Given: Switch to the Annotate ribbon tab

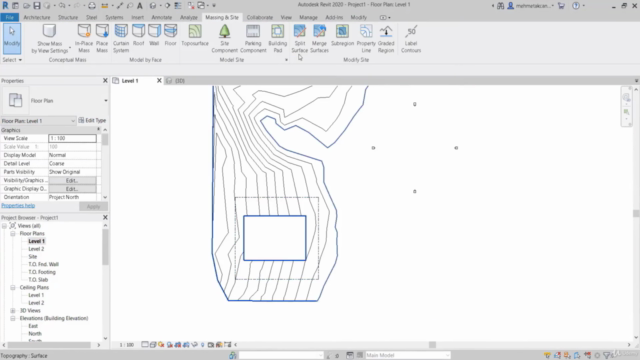Looking at the screenshot, I should [162, 18].
